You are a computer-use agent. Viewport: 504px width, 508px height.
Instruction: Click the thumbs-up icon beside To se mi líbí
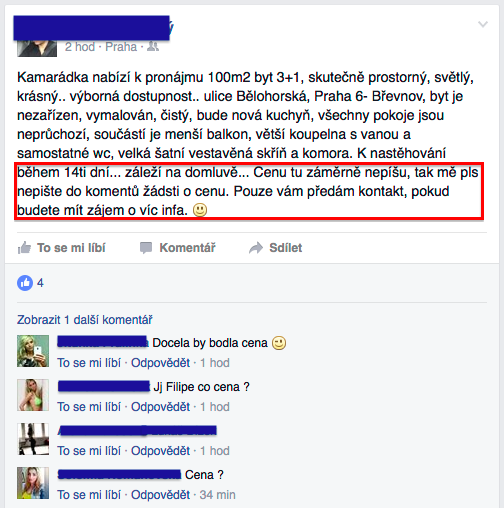(24, 248)
